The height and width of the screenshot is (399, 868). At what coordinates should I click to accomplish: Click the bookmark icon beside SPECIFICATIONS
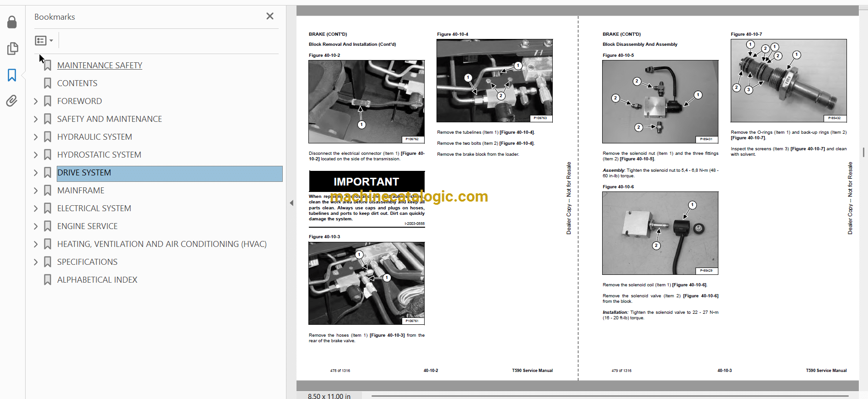[x=48, y=262]
